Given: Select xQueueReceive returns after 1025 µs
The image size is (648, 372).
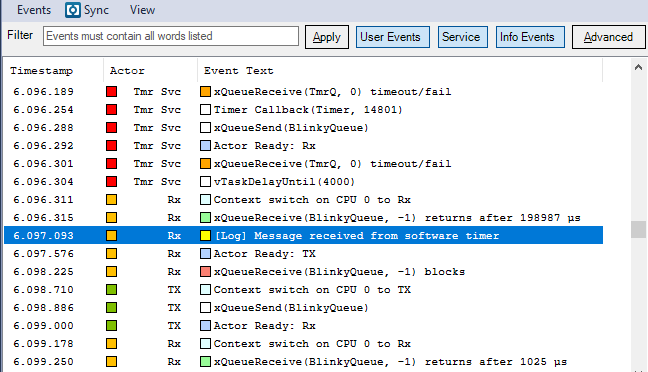Looking at the screenshot, I should [391, 362].
